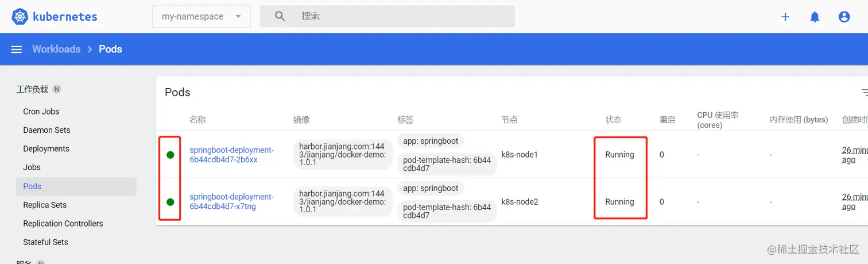Click the search magnifier icon
The width and height of the screenshot is (868, 264).
280,16
